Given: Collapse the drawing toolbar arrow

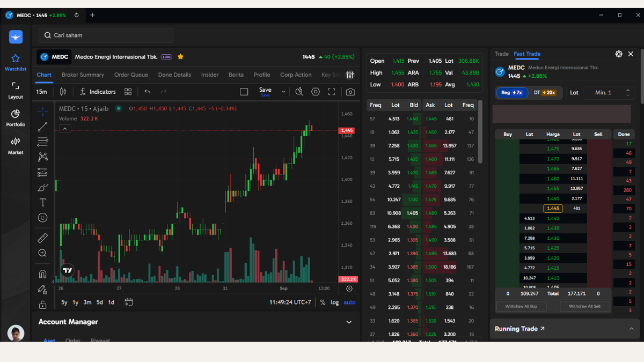Looking at the screenshot, I should [53, 281].
